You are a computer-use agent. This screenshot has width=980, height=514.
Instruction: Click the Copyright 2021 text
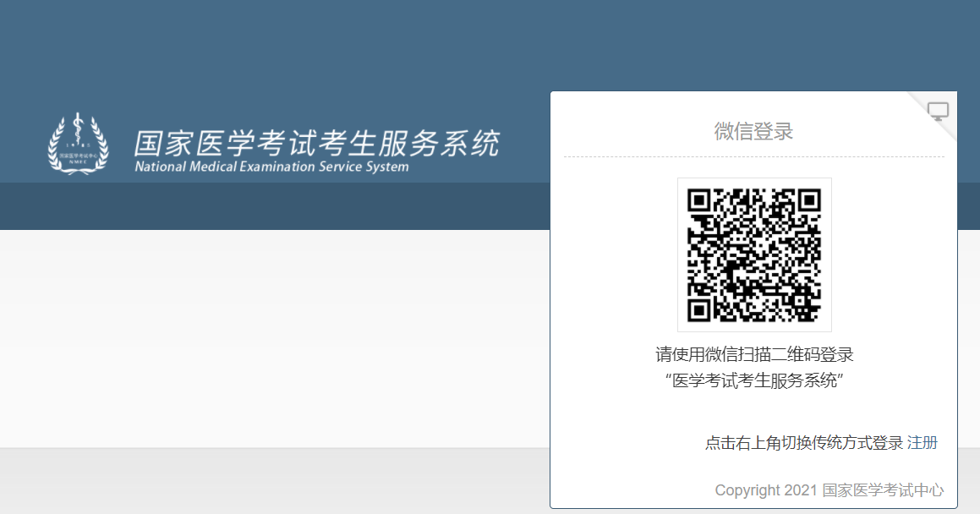coord(766,490)
